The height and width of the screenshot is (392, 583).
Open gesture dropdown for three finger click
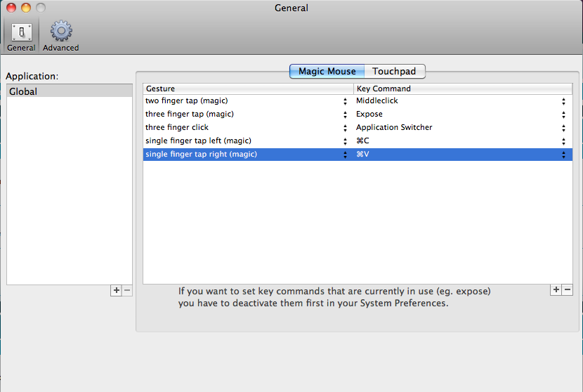[345, 128]
